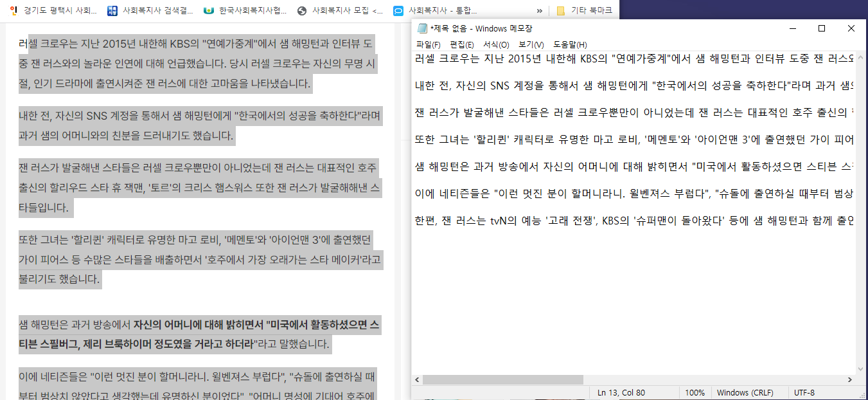
Task: Click browser paragraph starting 내한 전, 자신의 SNS
Action: point(200,126)
